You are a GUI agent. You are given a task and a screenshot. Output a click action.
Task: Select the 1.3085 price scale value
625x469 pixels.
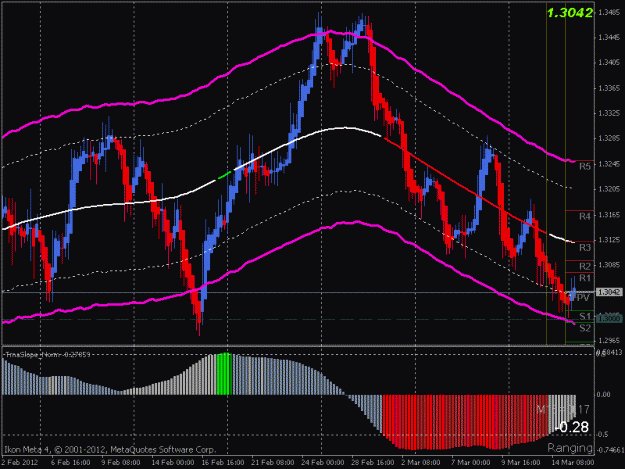click(609, 265)
